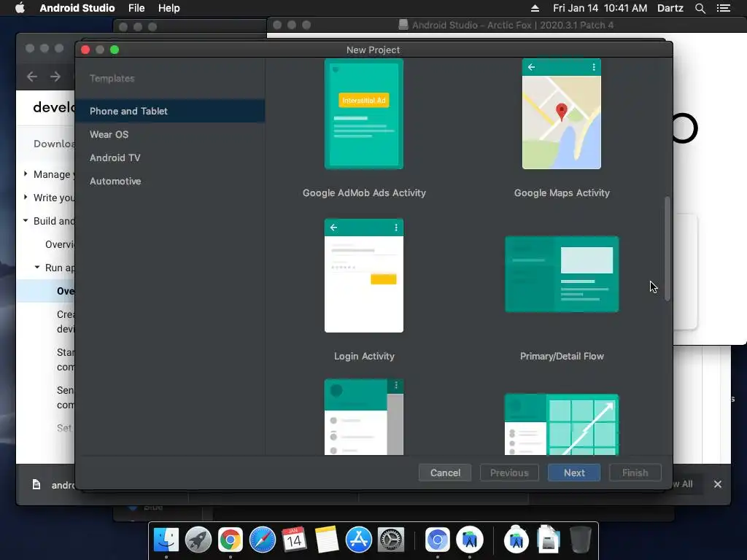The width and height of the screenshot is (747, 560).
Task: Click the Download tab in browser page
Action: [x=54, y=144]
